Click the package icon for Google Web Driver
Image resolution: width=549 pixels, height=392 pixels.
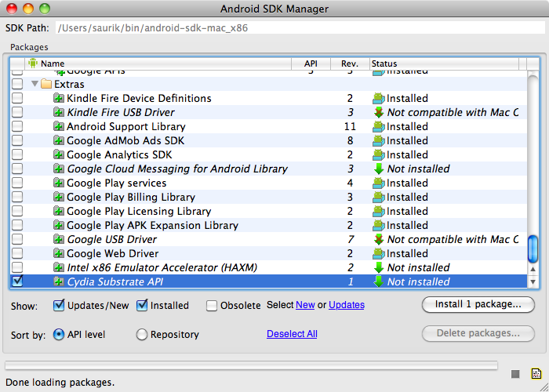point(59,253)
